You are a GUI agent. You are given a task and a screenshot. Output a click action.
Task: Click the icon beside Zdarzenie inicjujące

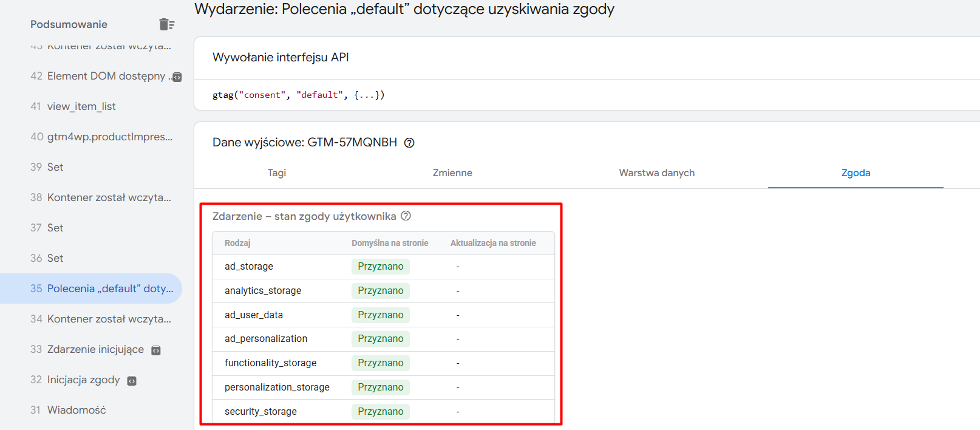click(156, 350)
